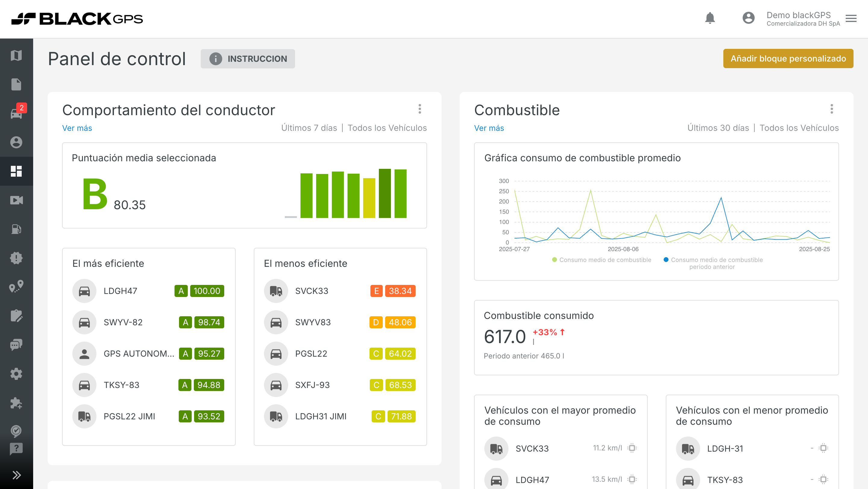Select SXFJ-93 row

(340, 385)
